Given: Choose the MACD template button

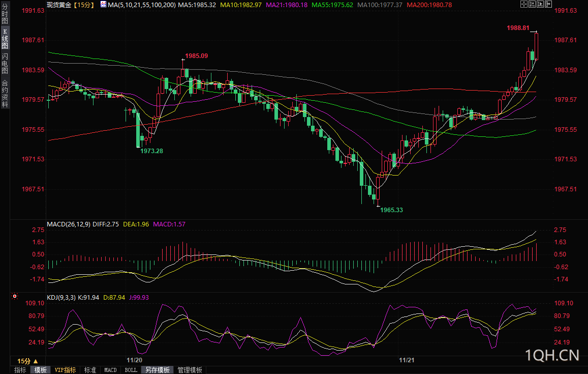Looking at the screenshot, I should 110,370.
